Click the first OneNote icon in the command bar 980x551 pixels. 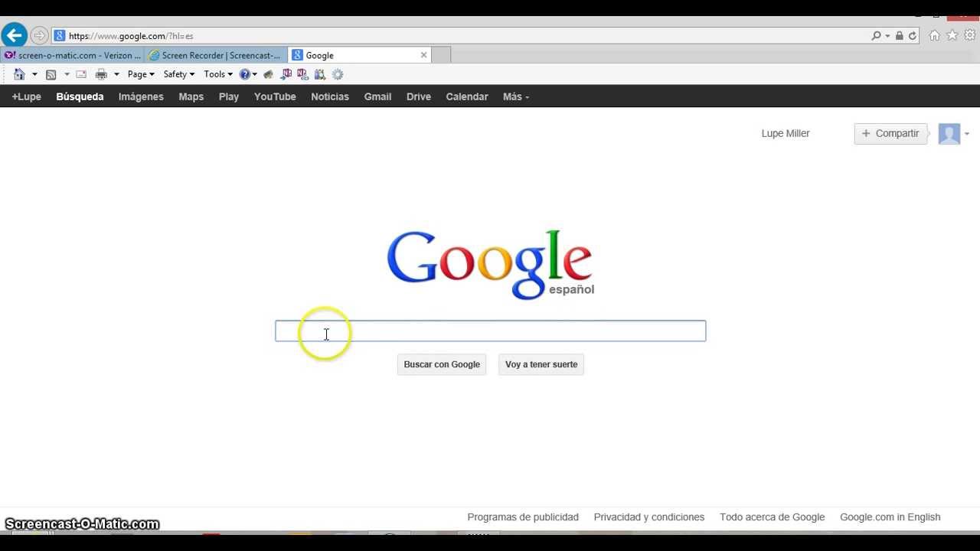pyautogui.click(x=286, y=74)
